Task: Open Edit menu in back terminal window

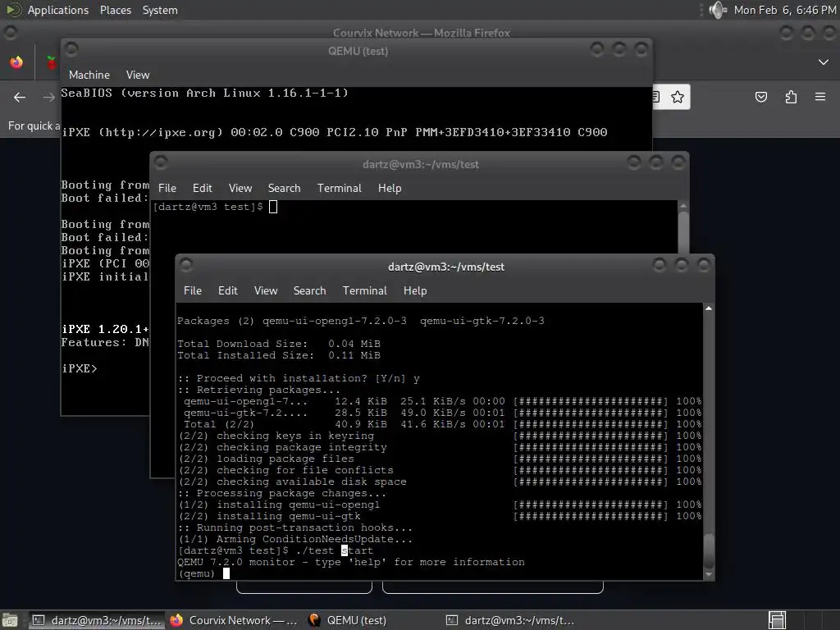Action: [x=202, y=188]
